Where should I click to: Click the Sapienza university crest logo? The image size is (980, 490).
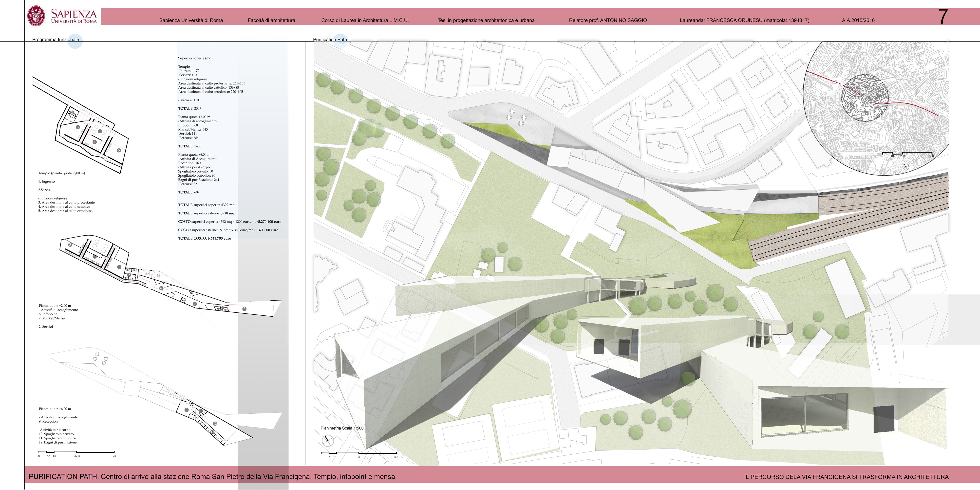tap(36, 16)
